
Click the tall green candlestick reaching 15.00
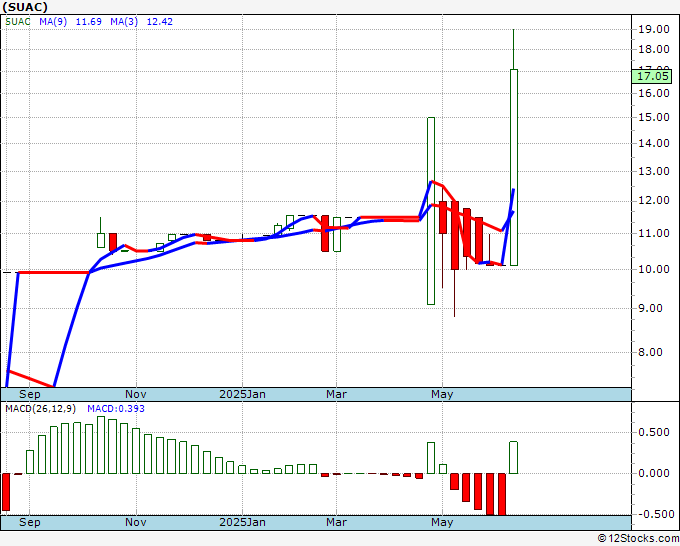click(431, 211)
